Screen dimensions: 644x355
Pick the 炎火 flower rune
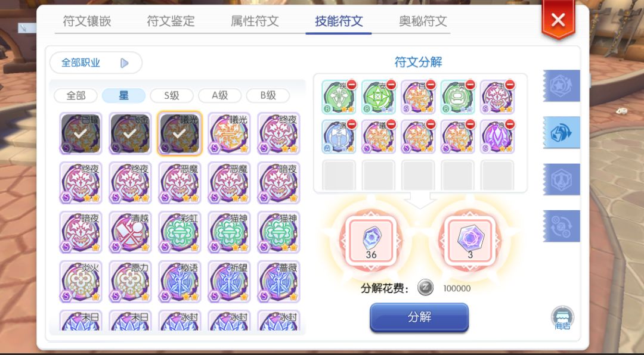point(80,282)
